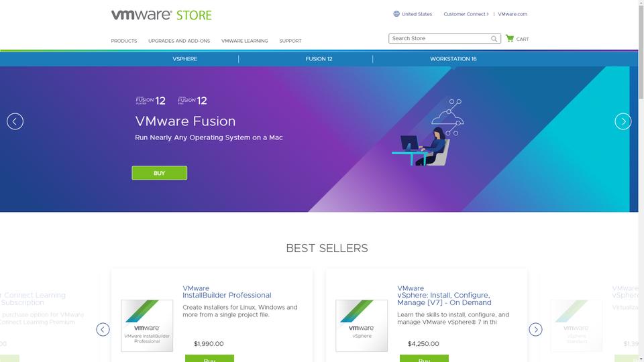Viewport: 644px width, 362px height.
Task: Open the CART link text
Action: pos(523,40)
